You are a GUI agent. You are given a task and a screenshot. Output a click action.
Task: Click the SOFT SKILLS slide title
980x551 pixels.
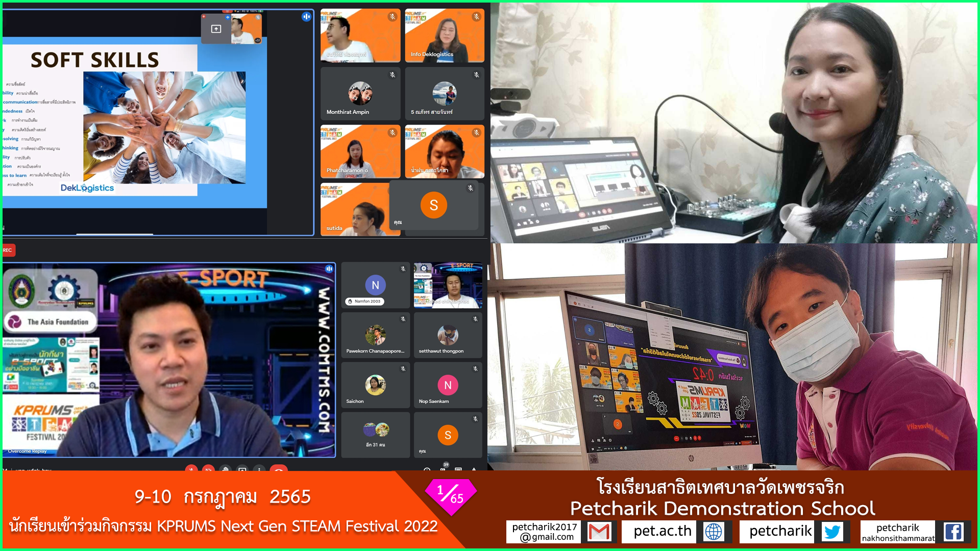pos(95,60)
